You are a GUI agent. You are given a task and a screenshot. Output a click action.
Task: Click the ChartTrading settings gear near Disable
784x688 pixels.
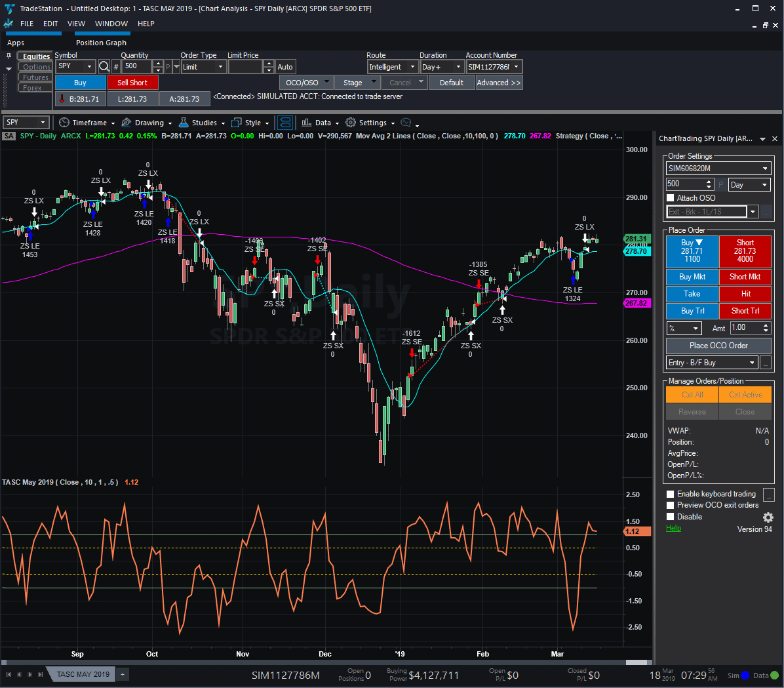pyautogui.click(x=767, y=517)
